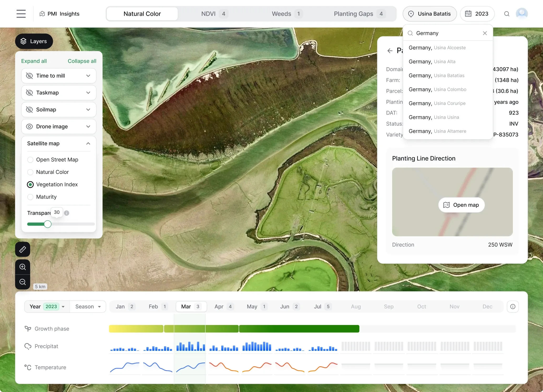Image resolution: width=543 pixels, height=392 pixels.
Task: Expand the Time to mill chevron
Action: 88,76
